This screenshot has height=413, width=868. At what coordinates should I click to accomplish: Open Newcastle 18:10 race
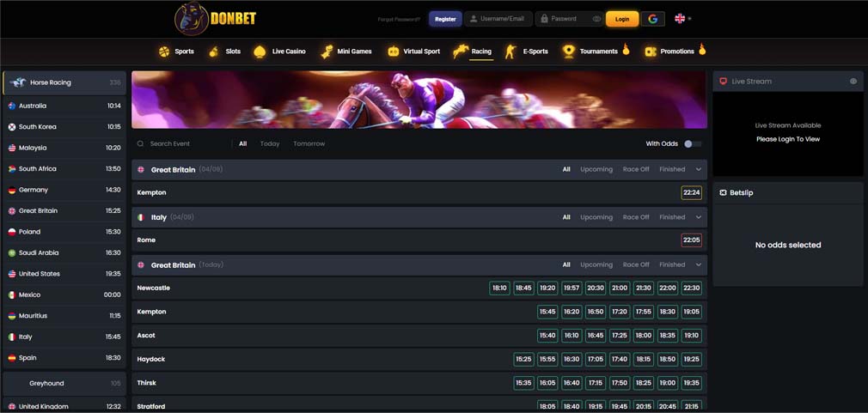[x=499, y=288]
